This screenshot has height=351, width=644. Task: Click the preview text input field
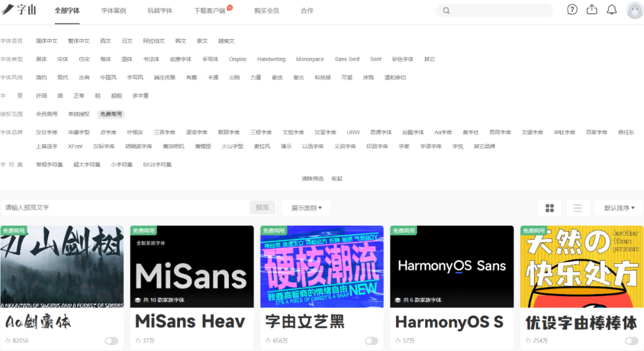(x=125, y=208)
